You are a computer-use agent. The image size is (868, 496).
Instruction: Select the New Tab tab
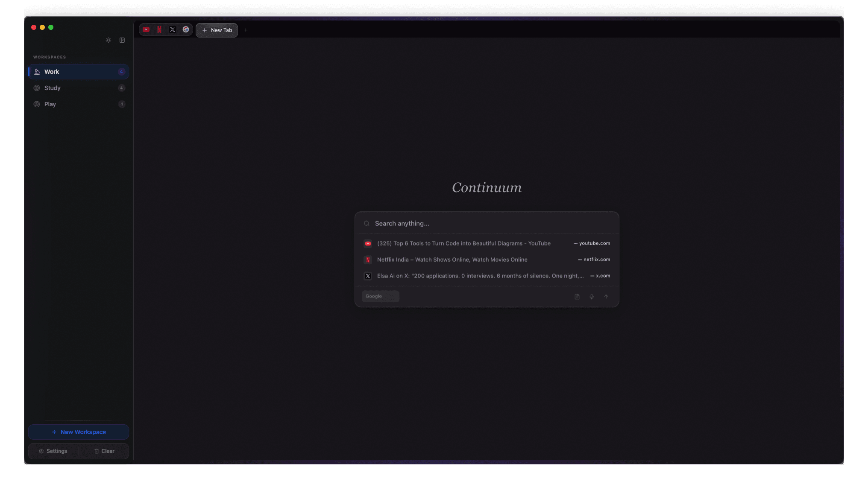click(217, 30)
